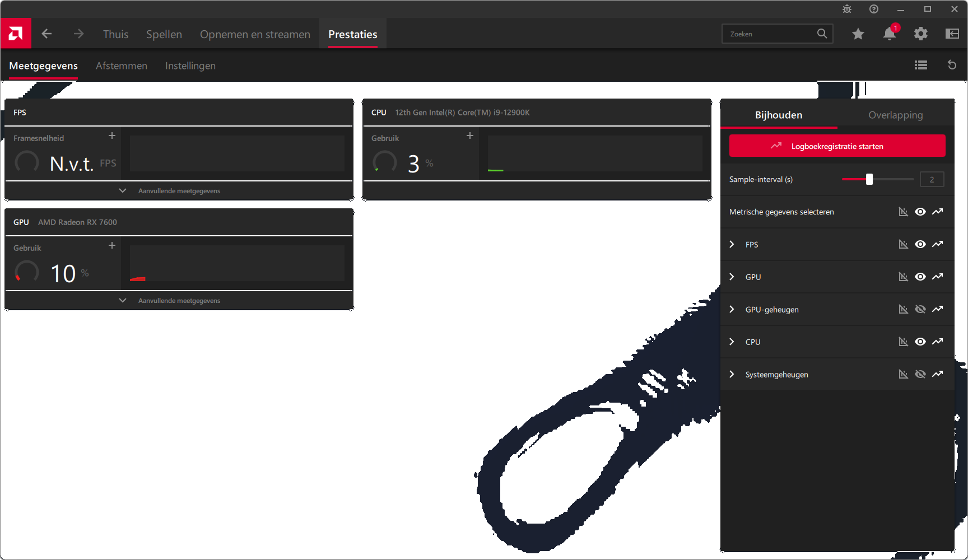Click Logboekregistratie starten button
Screen dimensions: 968x560
click(837, 146)
